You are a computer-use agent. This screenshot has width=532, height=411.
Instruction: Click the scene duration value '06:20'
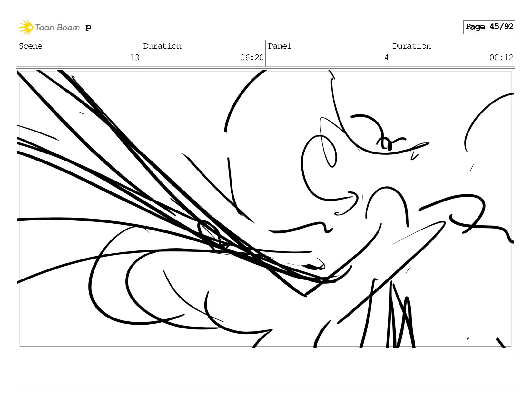point(252,58)
